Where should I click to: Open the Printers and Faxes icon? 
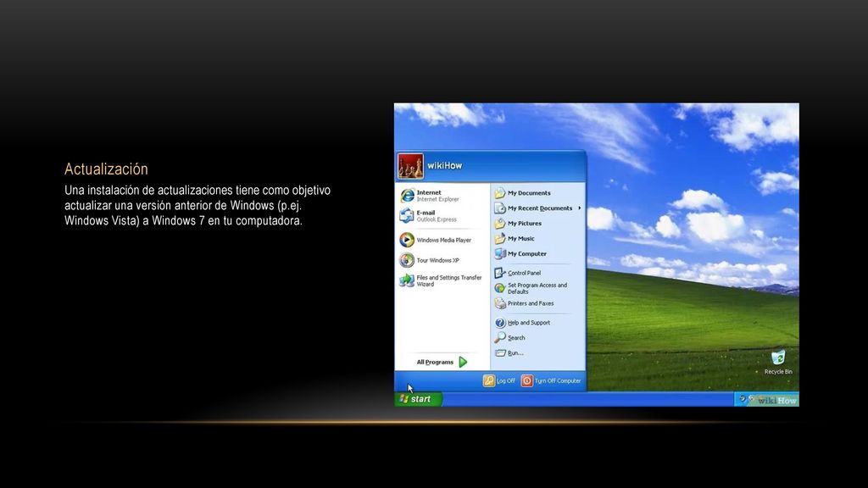tap(500, 303)
